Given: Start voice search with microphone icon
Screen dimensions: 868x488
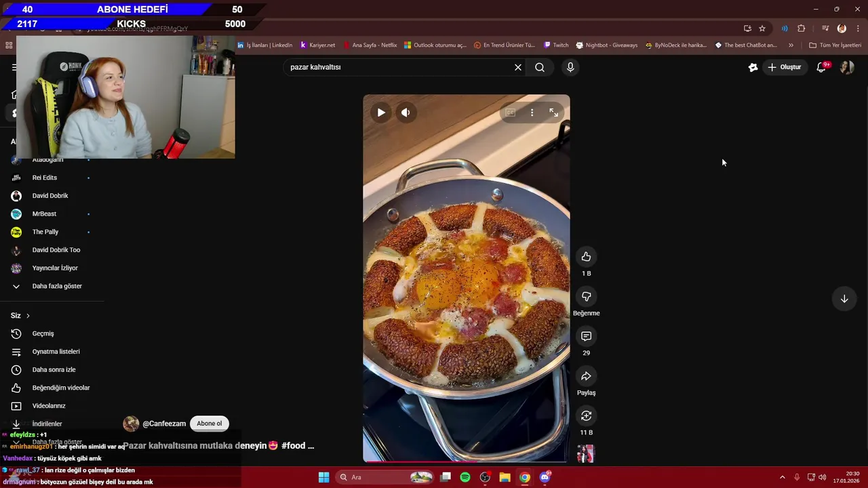Looking at the screenshot, I should pyautogui.click(x=570, y=67).
